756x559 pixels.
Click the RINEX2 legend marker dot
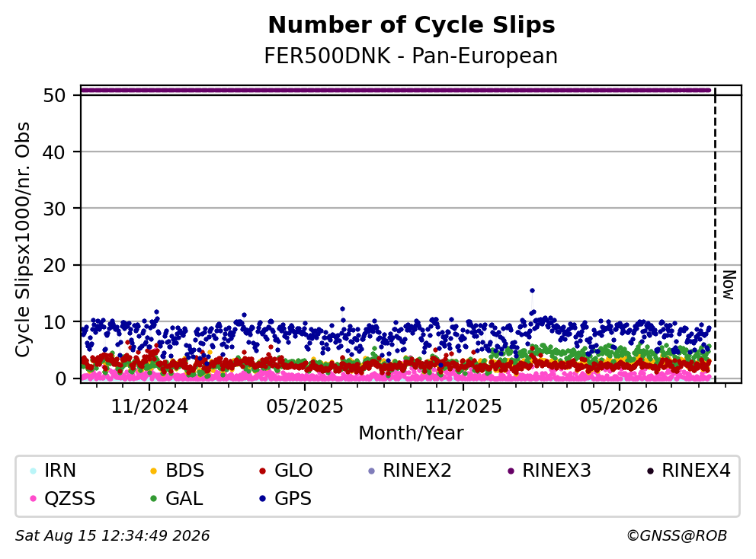371,471
